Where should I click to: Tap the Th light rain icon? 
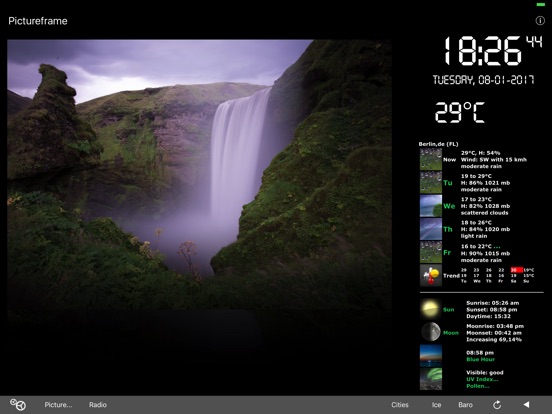pos(431,229)
